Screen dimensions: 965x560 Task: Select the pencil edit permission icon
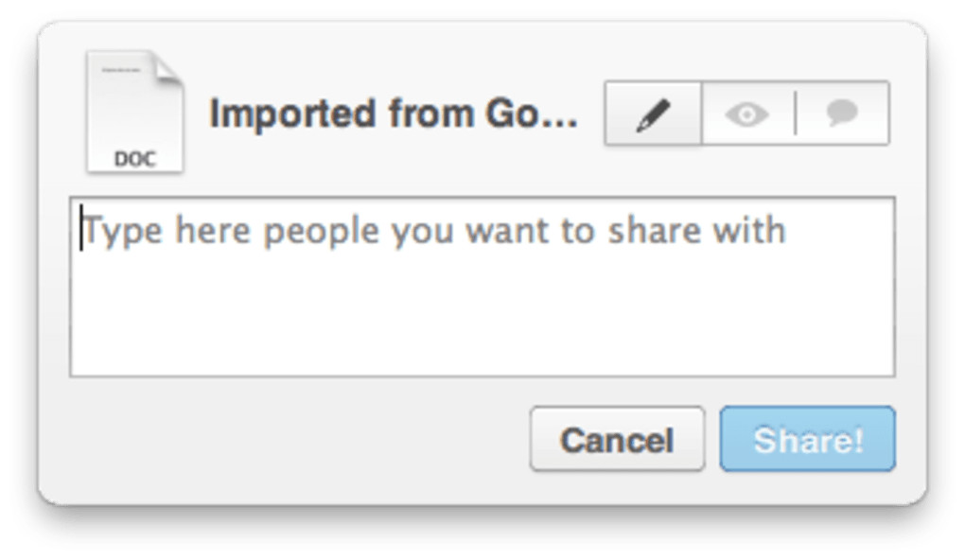point(653,114)
